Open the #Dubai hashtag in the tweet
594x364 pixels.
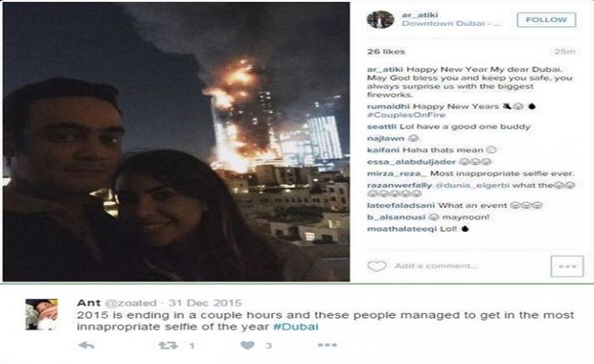[x=296, y=327]
